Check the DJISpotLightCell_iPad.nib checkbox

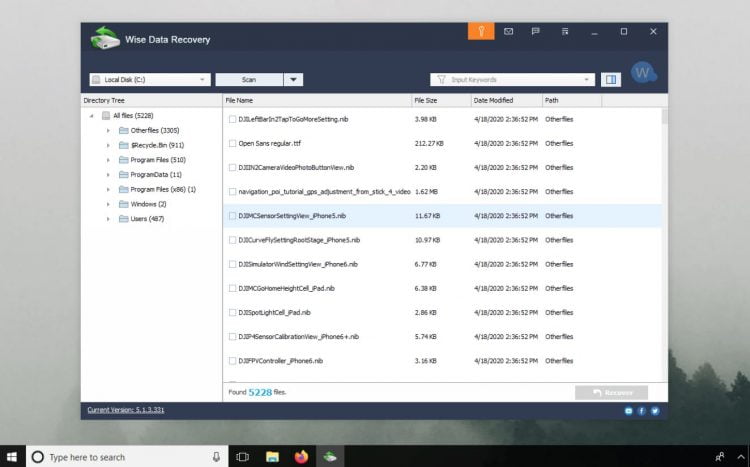point(232,312)
